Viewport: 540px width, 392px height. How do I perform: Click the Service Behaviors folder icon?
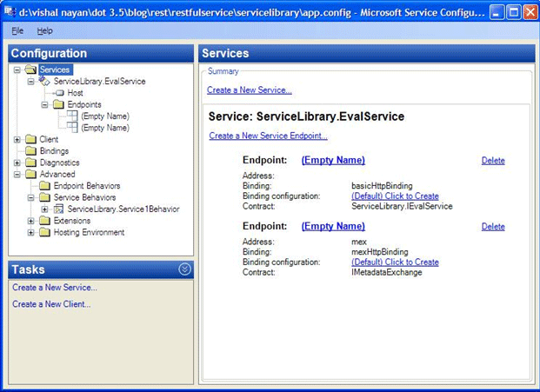[x=44, y=197]
